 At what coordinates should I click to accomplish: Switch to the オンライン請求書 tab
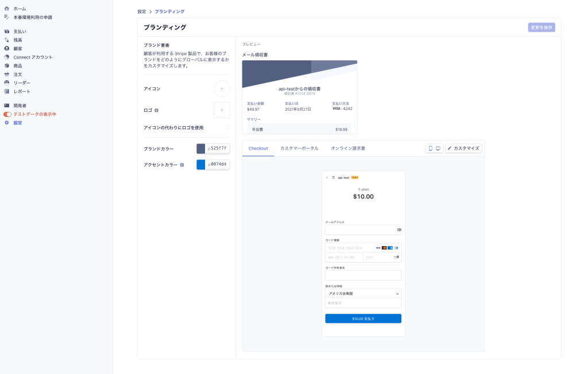pos(347,149)
